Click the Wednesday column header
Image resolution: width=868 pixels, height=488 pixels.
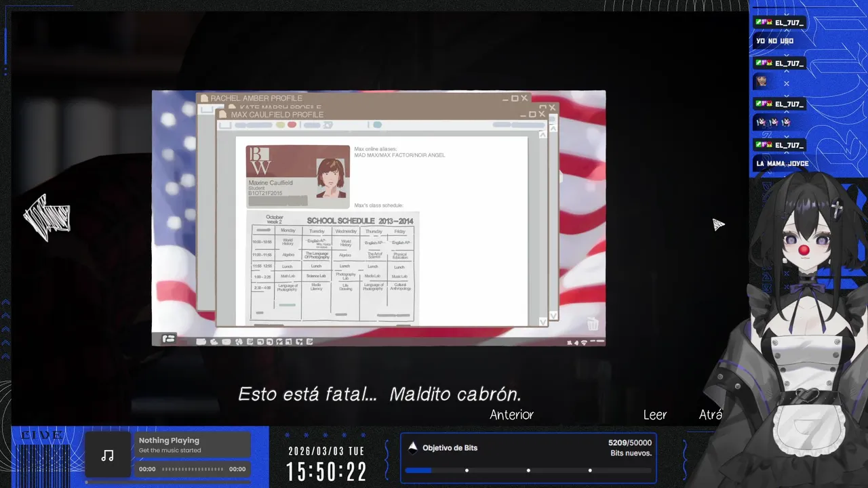346,231
